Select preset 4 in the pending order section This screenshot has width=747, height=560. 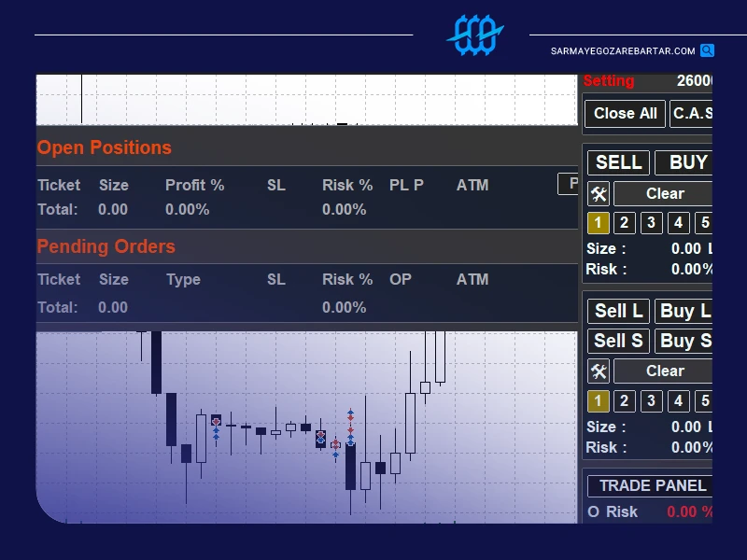(x=679, y=401)
